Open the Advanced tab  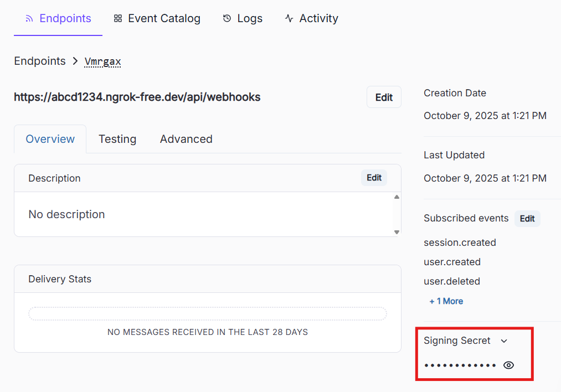coord(186,139)
